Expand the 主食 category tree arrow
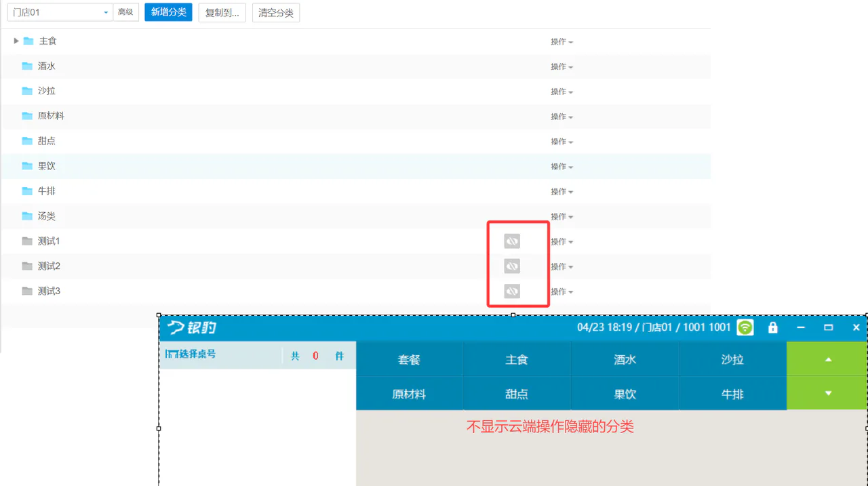The height and width of the screenshot is (486, 868). point(16,41)
